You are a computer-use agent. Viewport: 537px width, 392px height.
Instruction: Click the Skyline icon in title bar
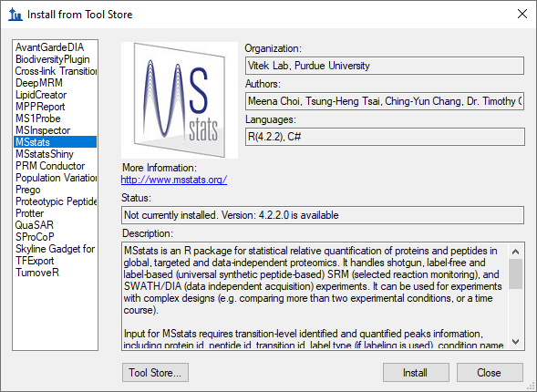15,15
